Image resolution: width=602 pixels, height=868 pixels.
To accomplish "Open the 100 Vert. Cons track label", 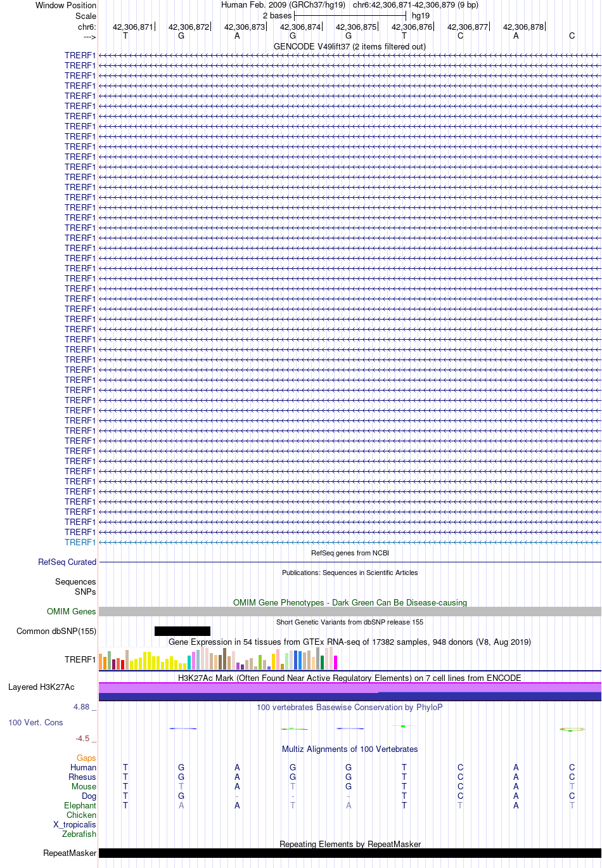I will 35,722.
